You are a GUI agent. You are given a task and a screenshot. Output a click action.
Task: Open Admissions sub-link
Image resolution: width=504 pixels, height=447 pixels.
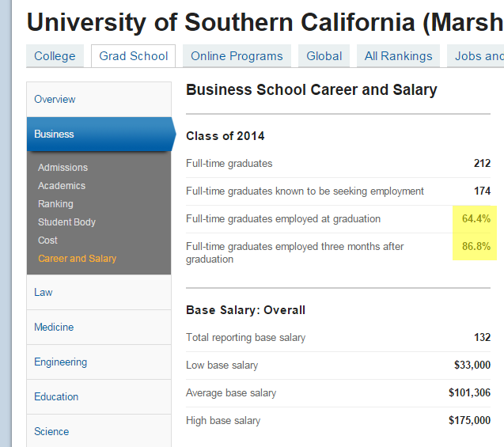pyautogui.click(x=63, y=168)
